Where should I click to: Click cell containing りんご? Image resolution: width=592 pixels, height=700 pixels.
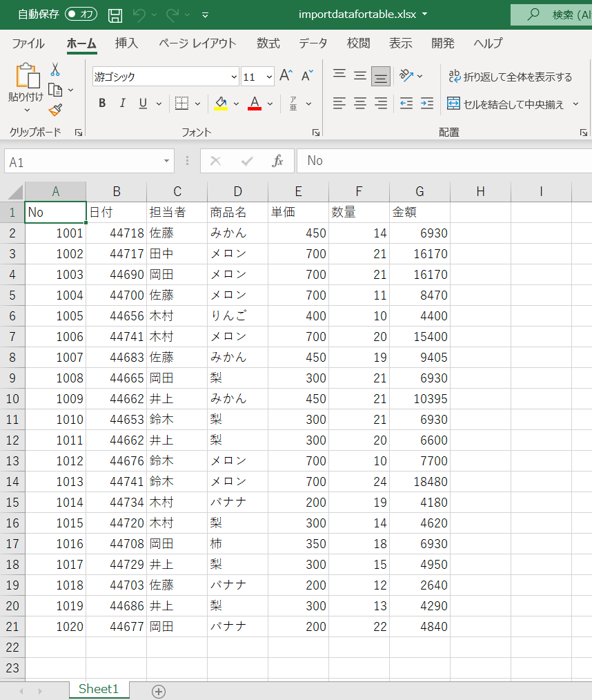tap(238, 316)
